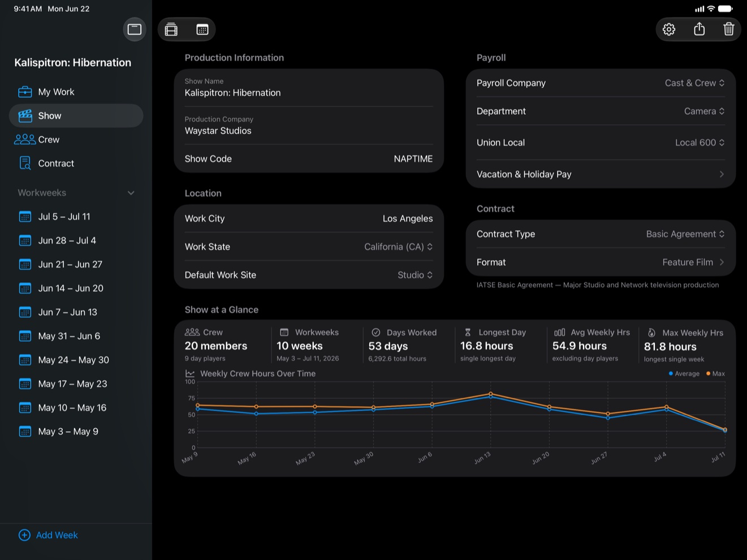
Task: Open the May 24 – May 30 workweek
Action: [x=76, y=360]
